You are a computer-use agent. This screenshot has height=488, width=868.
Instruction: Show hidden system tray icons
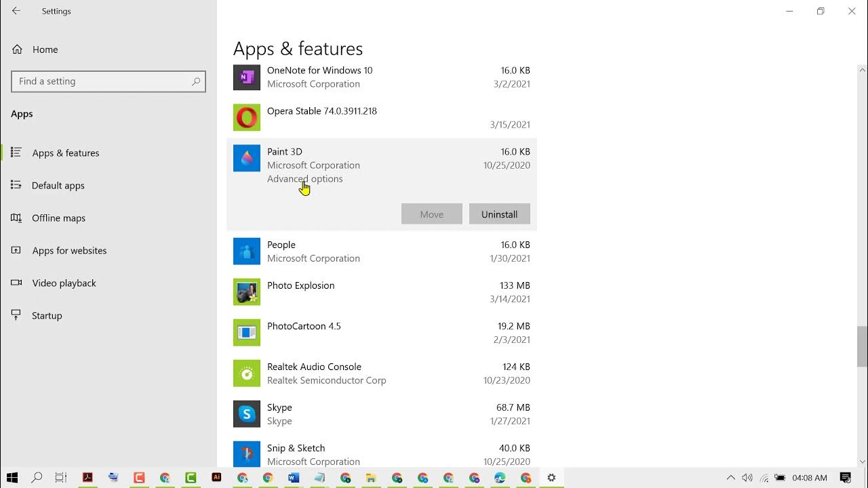click(x=730, y=478)
